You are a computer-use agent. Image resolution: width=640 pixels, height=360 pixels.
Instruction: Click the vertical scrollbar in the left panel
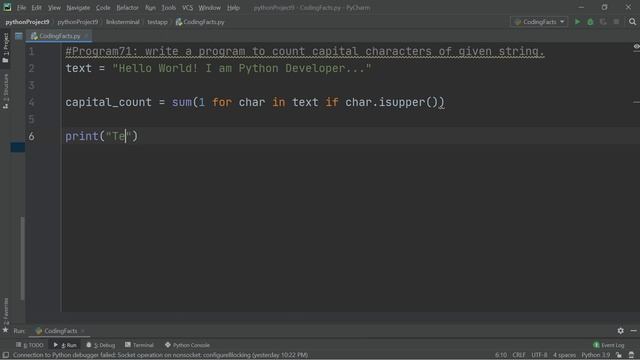pos(22,258)
